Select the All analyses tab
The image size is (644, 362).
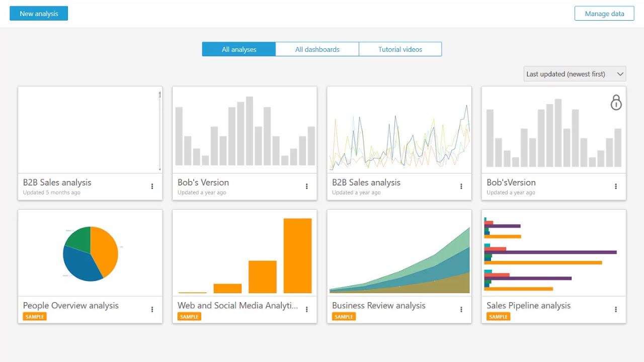(239, 49)
